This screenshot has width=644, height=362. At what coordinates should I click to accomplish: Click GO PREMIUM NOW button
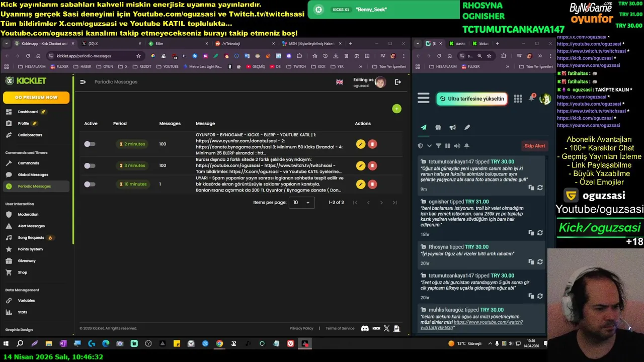coord(36,98)
